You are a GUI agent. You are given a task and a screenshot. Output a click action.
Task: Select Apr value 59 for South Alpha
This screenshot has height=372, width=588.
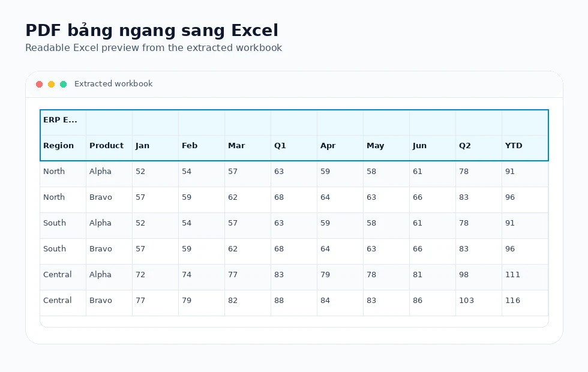click(x=325, y=223)
